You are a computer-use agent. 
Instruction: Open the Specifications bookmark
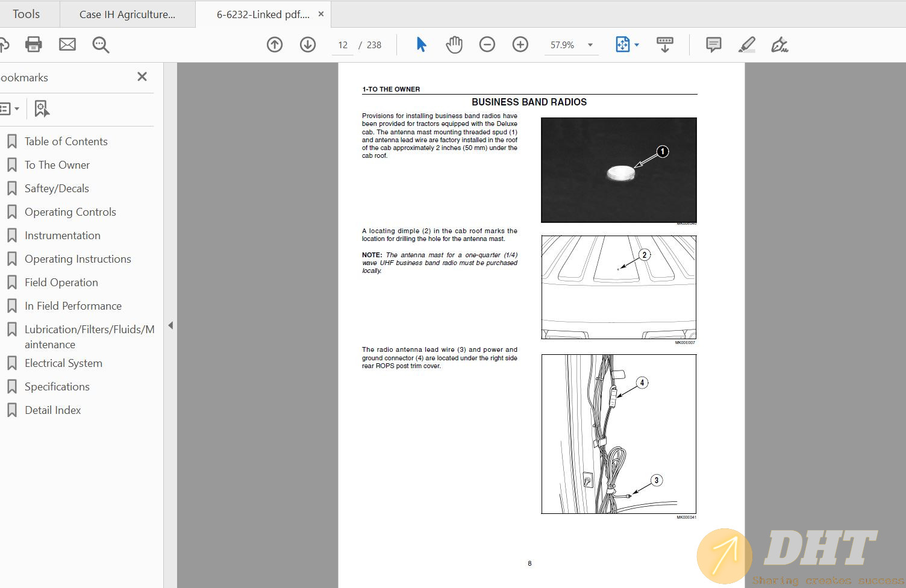click(57, 387)
